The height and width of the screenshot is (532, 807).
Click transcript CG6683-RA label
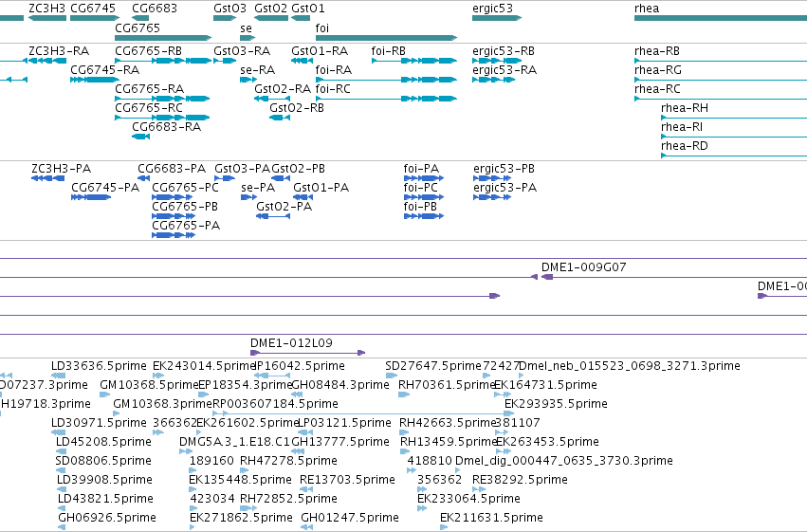click(166, 127)
